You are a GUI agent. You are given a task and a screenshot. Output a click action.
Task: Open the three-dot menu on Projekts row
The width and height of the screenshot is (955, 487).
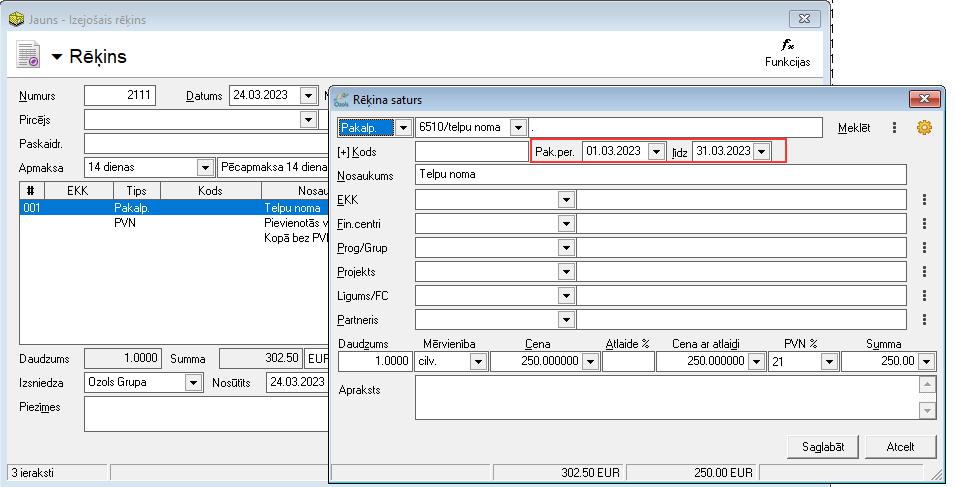point(925,272)
